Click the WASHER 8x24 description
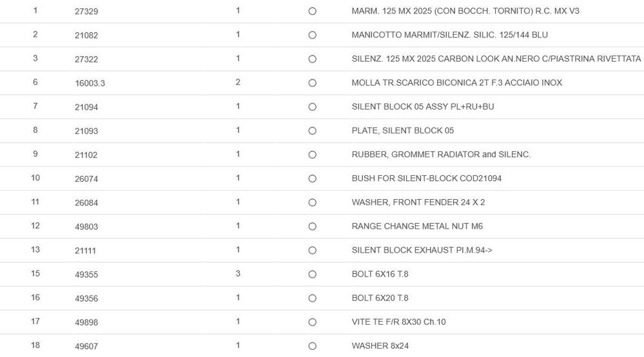644x357 pixels. click(380, 345)
